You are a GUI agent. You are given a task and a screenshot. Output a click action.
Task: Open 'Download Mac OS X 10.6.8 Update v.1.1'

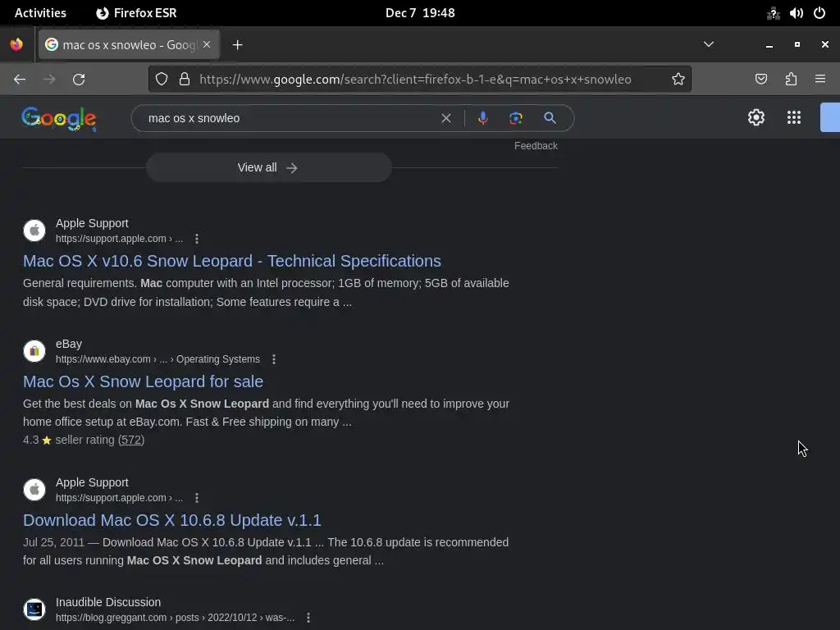click(x=172, y=520)
